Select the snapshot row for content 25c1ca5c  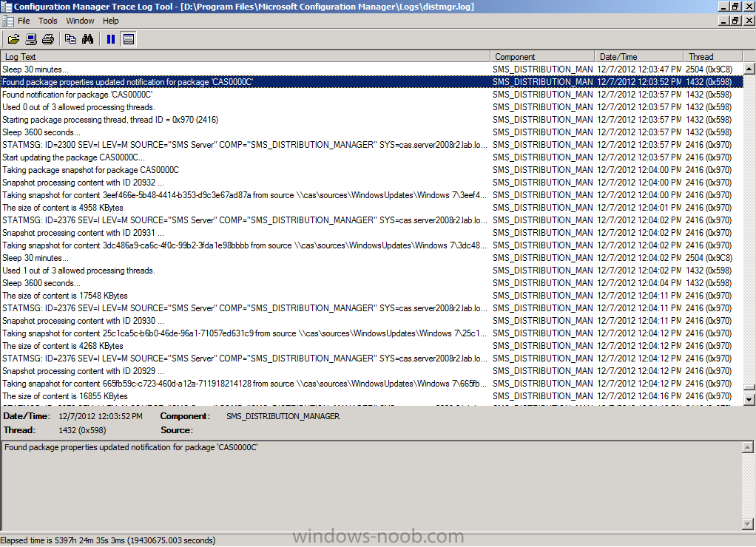click(372, 333)
